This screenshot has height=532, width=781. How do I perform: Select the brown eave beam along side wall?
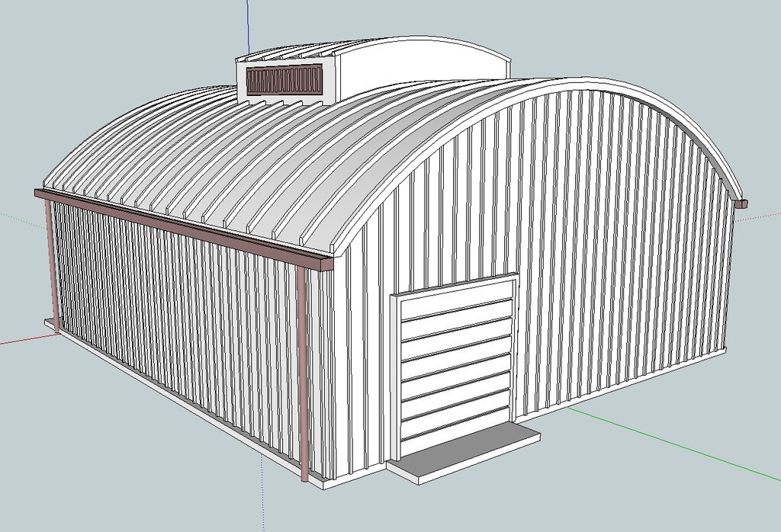[183, 229]
